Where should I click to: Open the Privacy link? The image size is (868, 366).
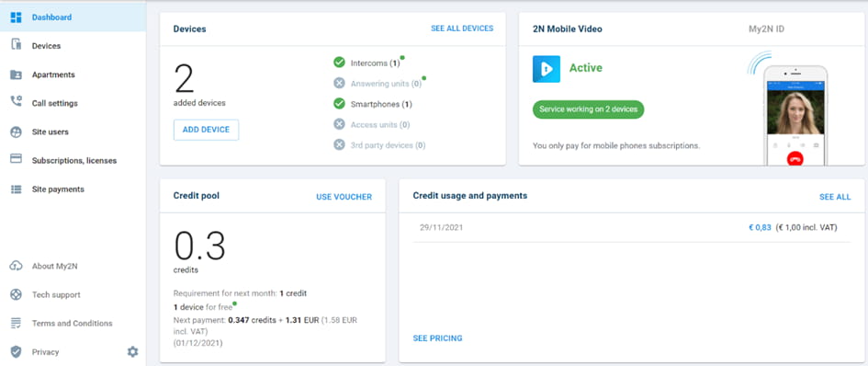[45, 351]
